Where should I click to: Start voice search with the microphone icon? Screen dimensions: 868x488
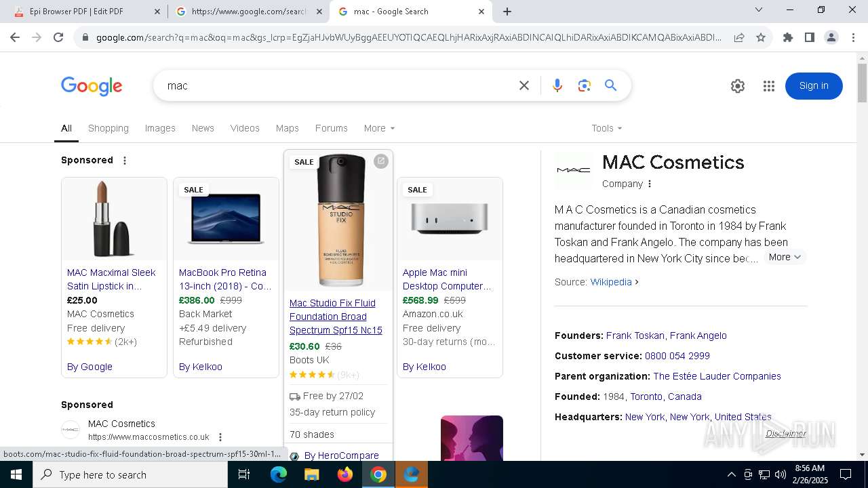(x=557, y=85)
